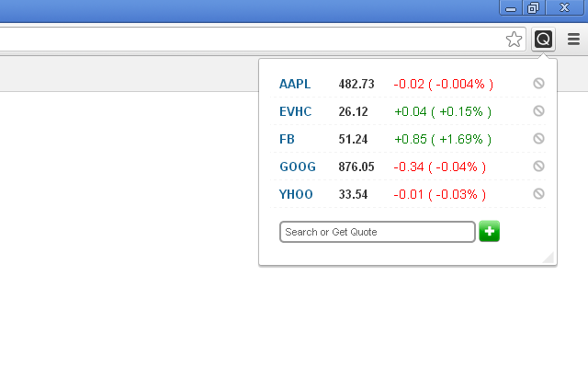Screen dimensions: 588x368
Task: Remove FB from the watchlist
Action: point(539,139)
